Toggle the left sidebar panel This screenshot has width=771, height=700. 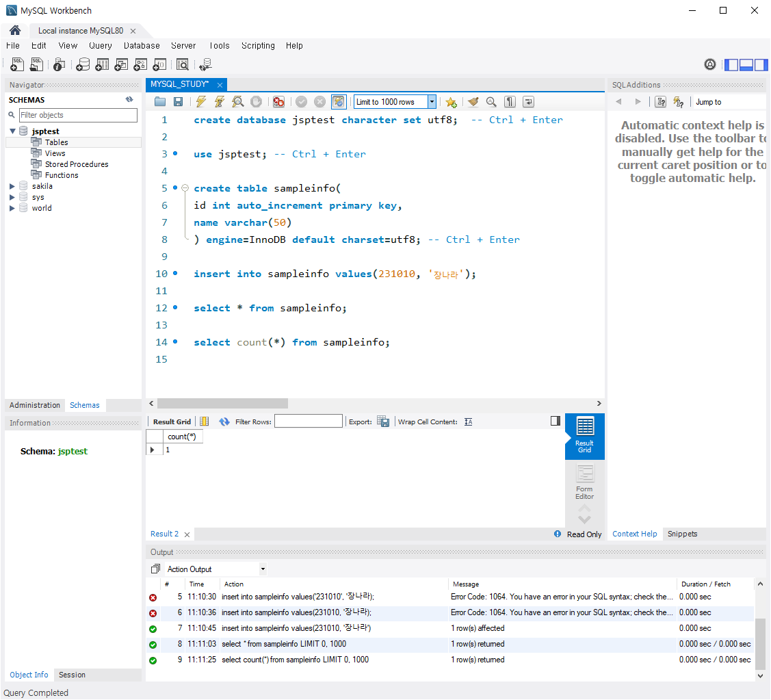click(732, 64)
